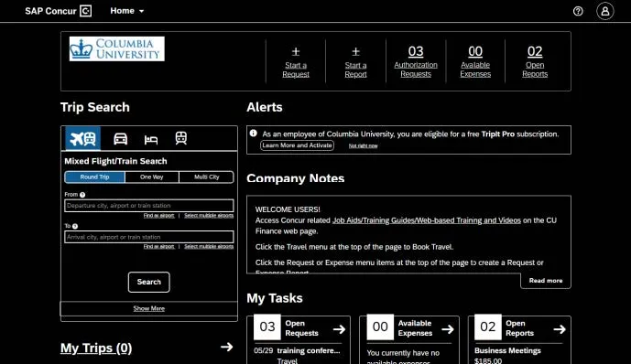Click the Columbia University logo
Screen dimensions: 631x364
(116, 48)
